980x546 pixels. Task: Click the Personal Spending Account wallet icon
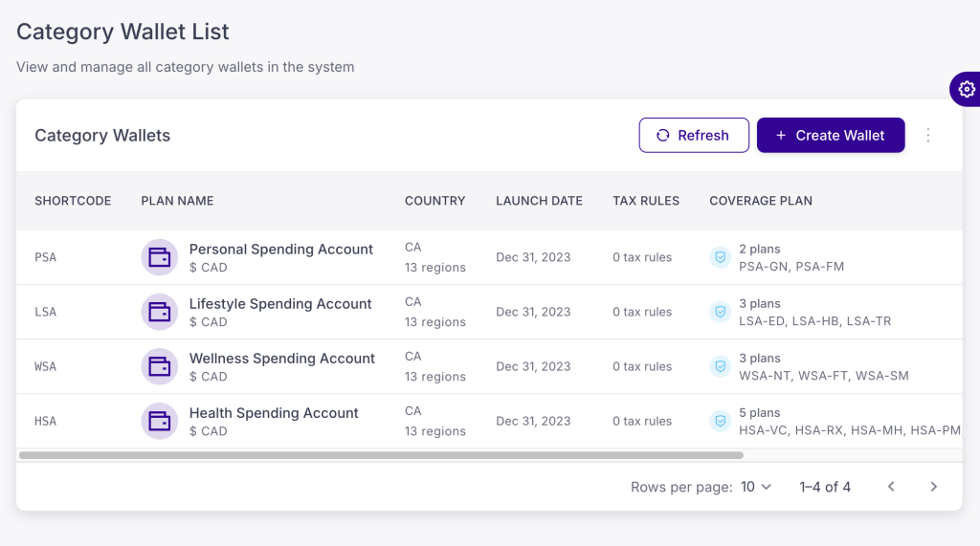[x=159, y=257]
